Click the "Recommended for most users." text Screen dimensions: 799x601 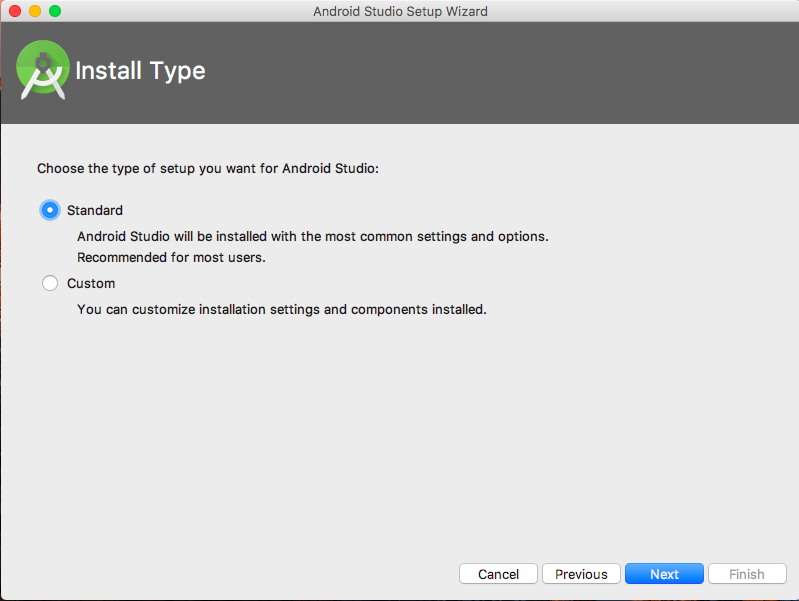pyautogui.click(x=171, y=257)
